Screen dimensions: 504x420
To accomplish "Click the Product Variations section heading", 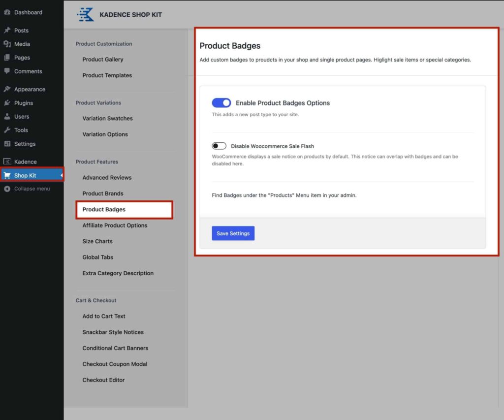I will (x=98, y=102).
